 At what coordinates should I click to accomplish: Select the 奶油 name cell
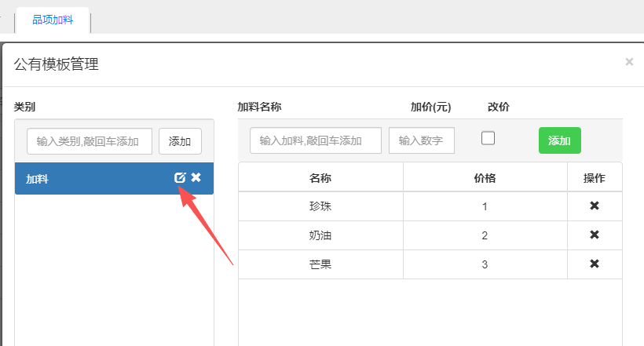pyautogui.click(x=320, y=235)
